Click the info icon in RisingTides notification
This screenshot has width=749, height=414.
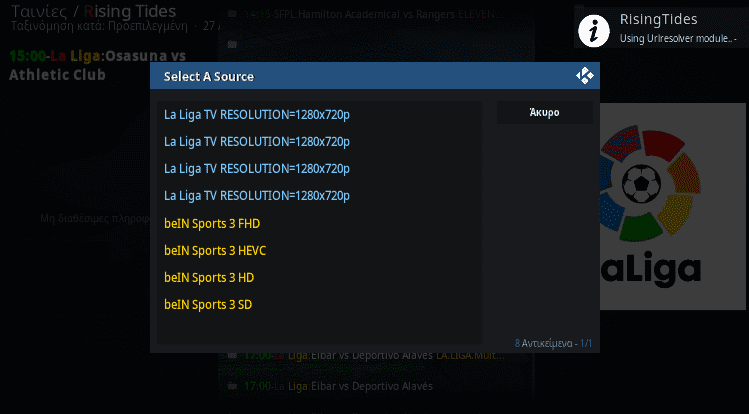point(594,31)
